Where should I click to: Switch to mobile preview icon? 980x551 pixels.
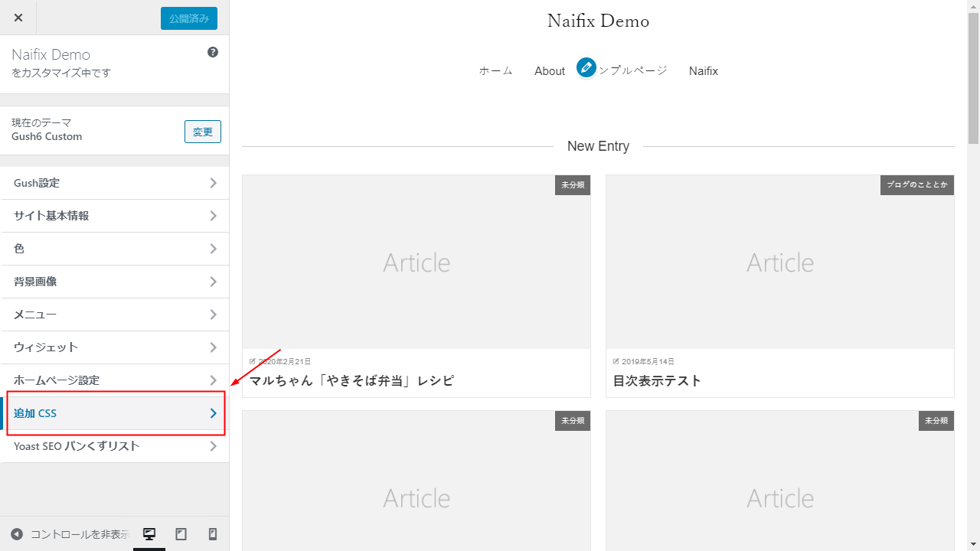point(213,534)
